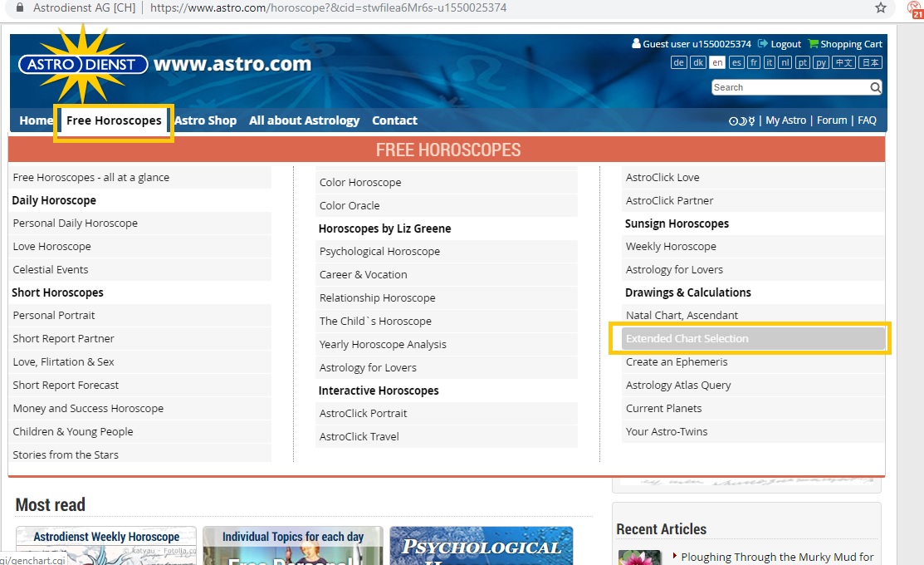Switch language to Dutch (nl)

coord(785,62)
